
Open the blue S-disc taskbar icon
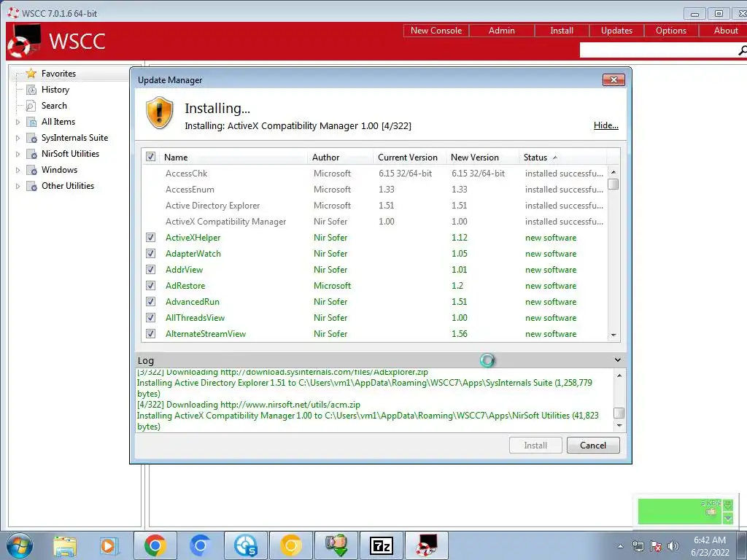[246, 545]
